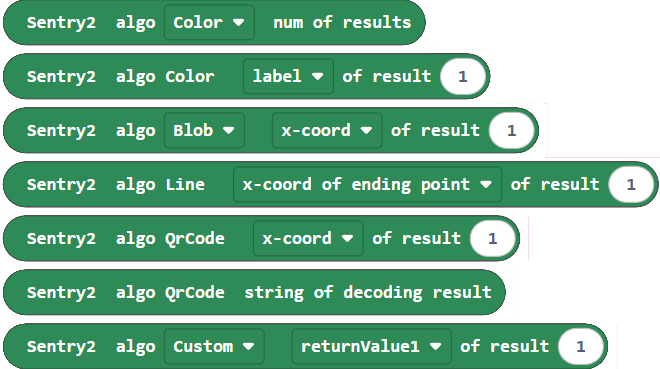Image resolution: width=660 pixels, height=369 pixels.
Task: Click the arrow next to returnValue1
Action: 436,346
